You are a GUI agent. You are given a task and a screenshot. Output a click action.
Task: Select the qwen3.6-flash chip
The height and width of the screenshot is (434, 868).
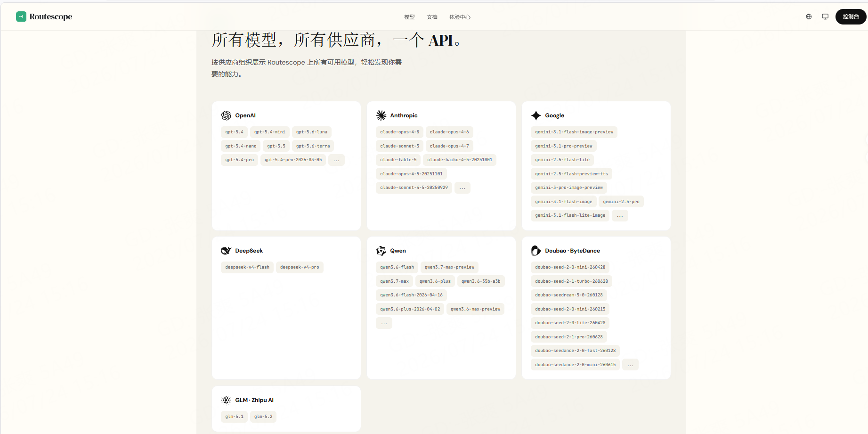(x=397, y=267)
